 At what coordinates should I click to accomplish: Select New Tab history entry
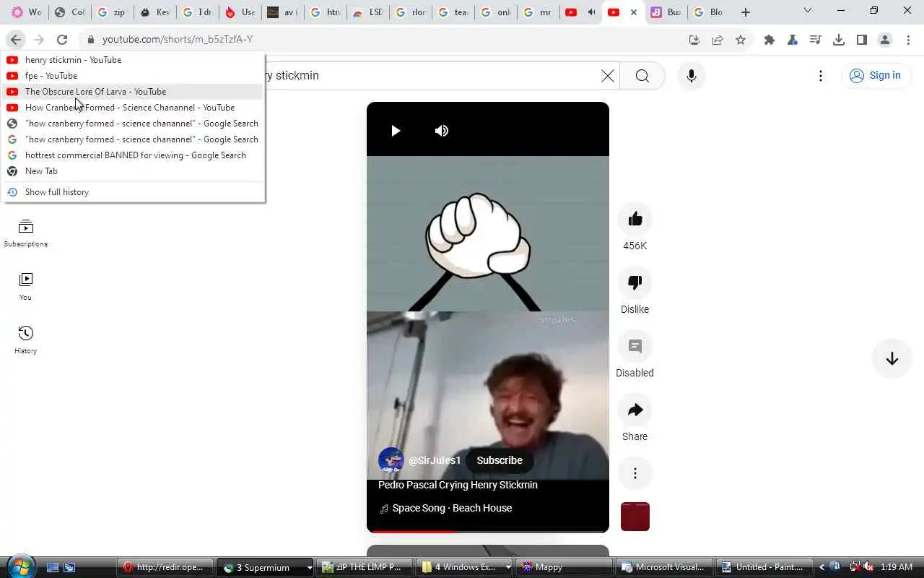tap(134, 171)
